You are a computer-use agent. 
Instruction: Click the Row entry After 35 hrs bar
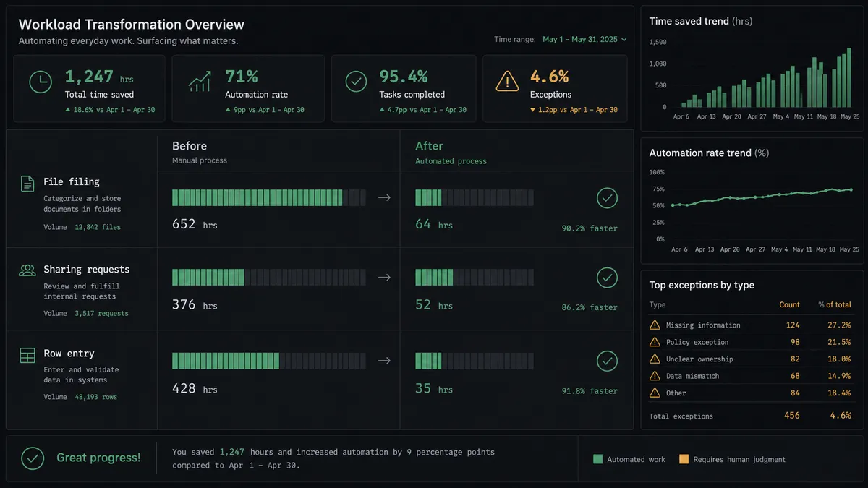click(475, 361)
